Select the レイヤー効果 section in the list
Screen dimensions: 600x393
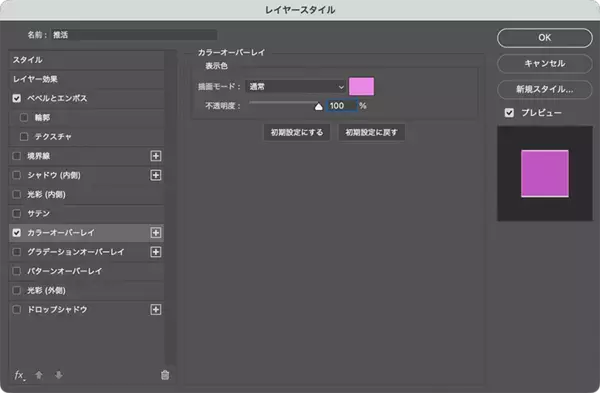[86, 79]
